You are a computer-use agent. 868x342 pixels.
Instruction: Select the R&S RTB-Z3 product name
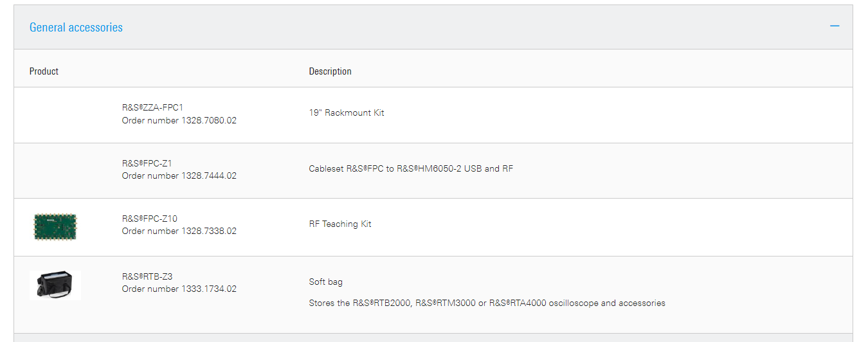[147, 276]
